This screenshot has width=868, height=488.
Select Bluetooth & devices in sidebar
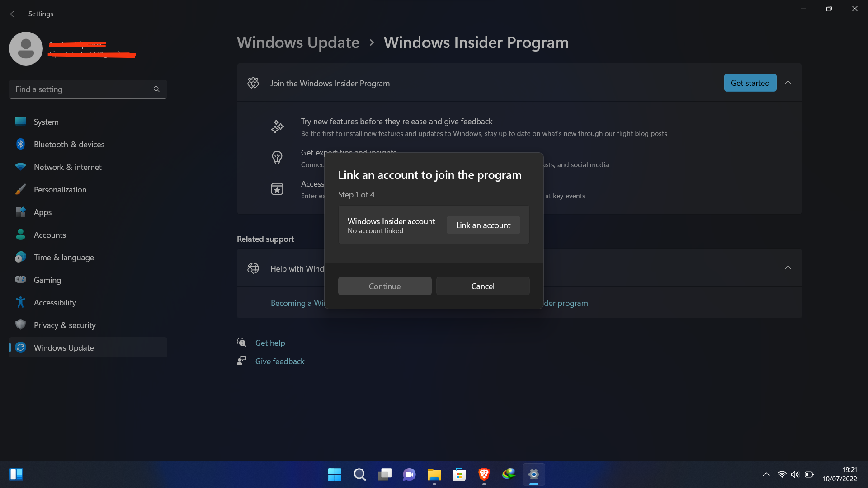pos(69,145)
